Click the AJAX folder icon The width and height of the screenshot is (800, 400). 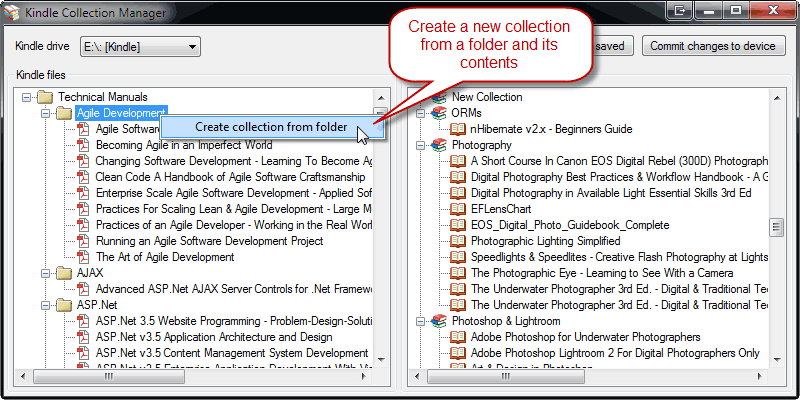click(64, 273)
